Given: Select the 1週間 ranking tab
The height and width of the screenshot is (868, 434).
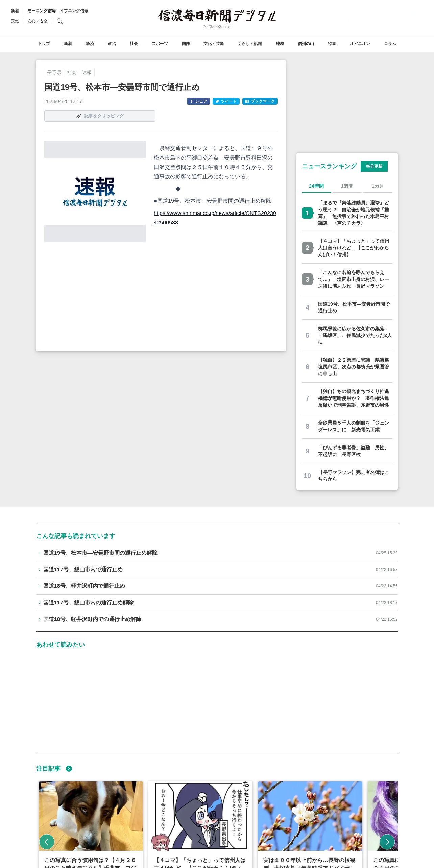Looking at the screenshot, I should [x=347, y=186].
